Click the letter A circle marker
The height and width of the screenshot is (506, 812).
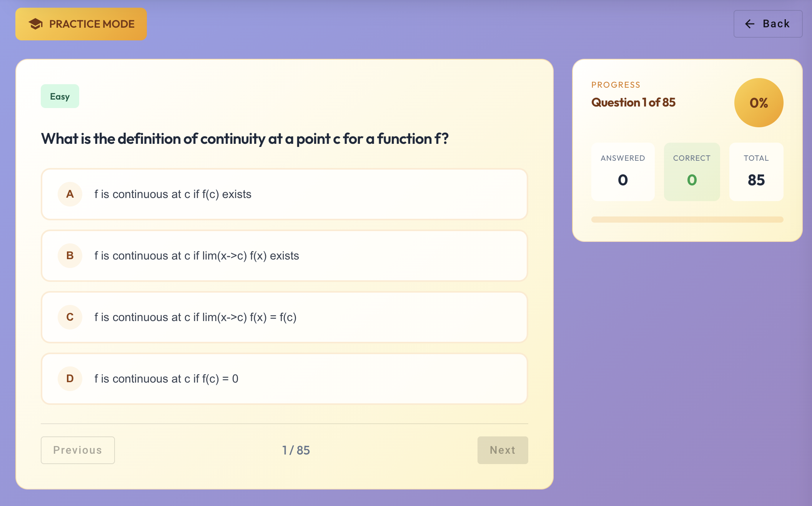pyautogui.click(x=70, y=194)
